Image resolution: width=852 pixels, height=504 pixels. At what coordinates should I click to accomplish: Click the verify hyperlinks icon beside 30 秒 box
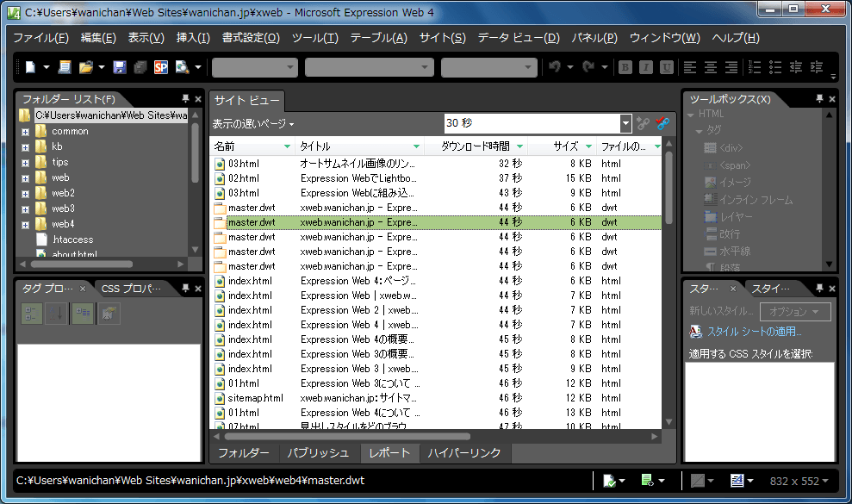tap(644, 123)
